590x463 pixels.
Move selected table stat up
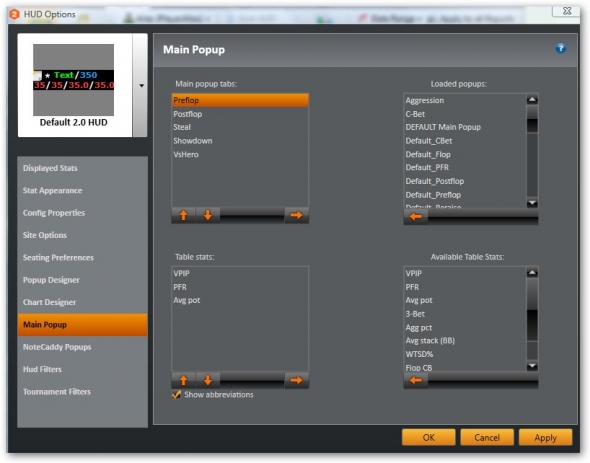183,380
